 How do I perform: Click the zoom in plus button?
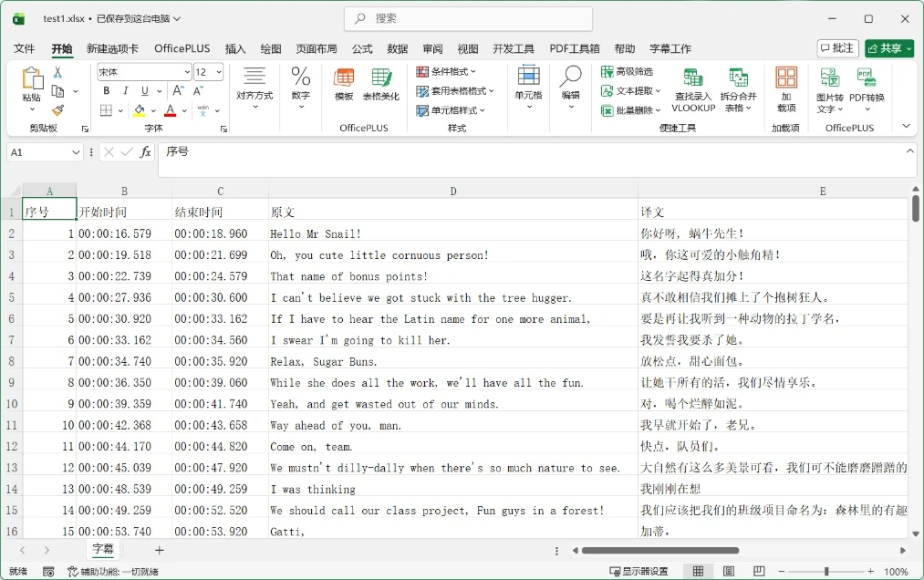click(x=871, y=571)
